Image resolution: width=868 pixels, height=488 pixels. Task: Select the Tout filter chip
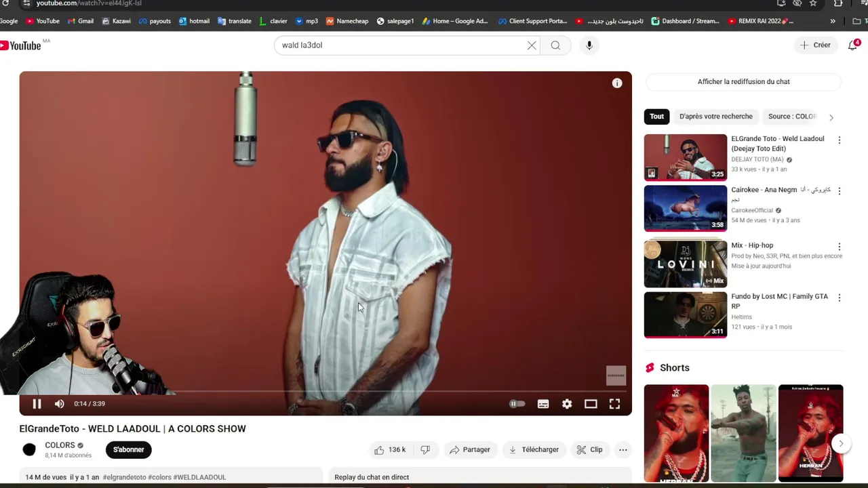tap(656, 117)
